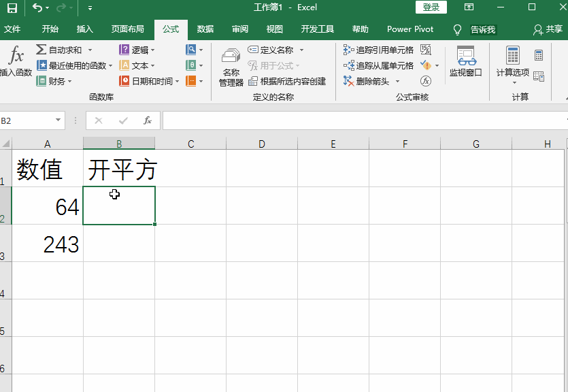
Task: Select column E header
Action: (333, 144)
